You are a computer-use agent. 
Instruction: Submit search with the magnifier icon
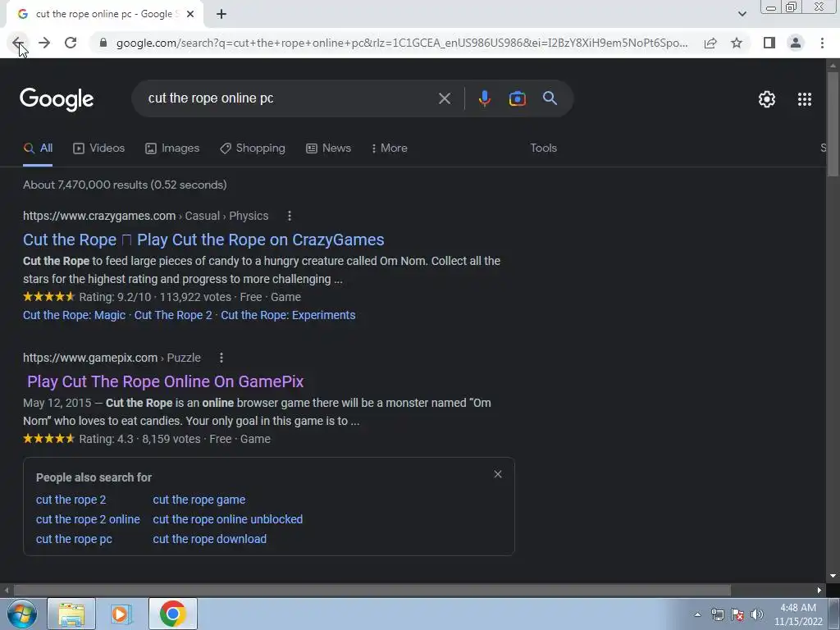(x=550, y=98)
